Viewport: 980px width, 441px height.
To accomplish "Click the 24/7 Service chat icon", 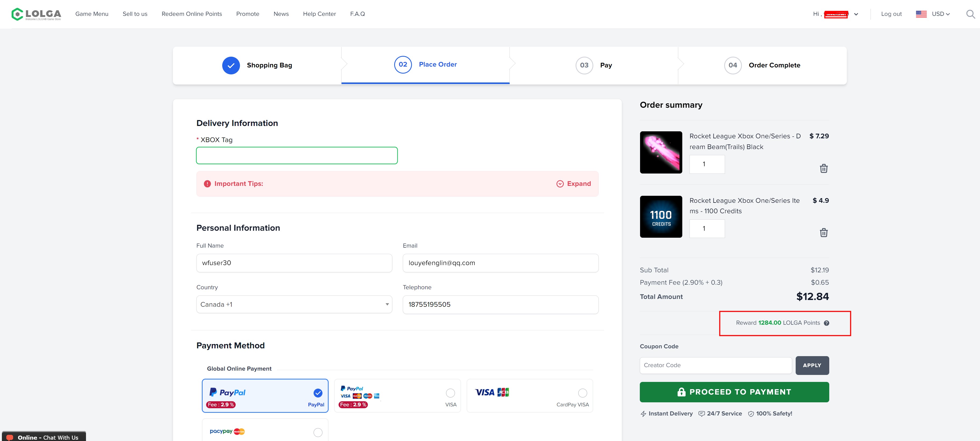I will coord(702,414).
